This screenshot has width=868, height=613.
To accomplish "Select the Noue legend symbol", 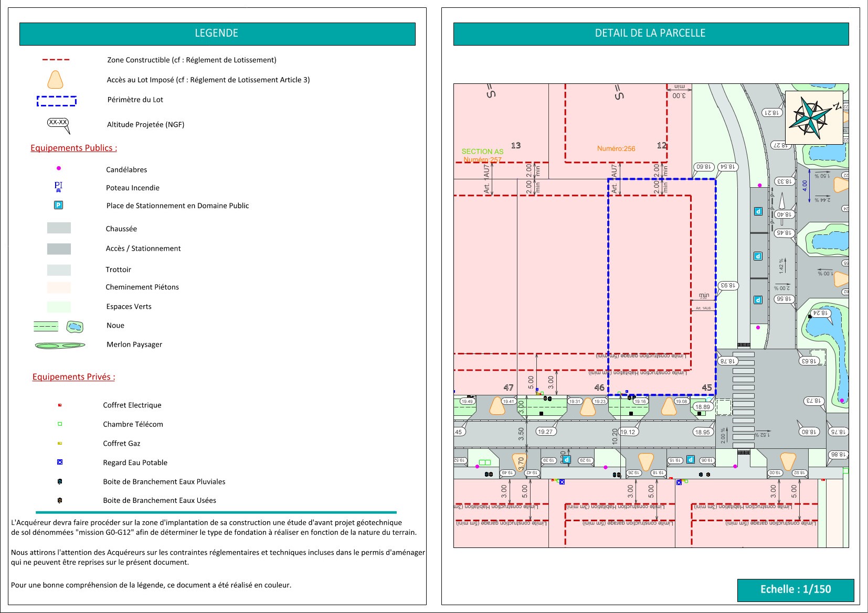I will pyautogui.click(x=75, y=327).
